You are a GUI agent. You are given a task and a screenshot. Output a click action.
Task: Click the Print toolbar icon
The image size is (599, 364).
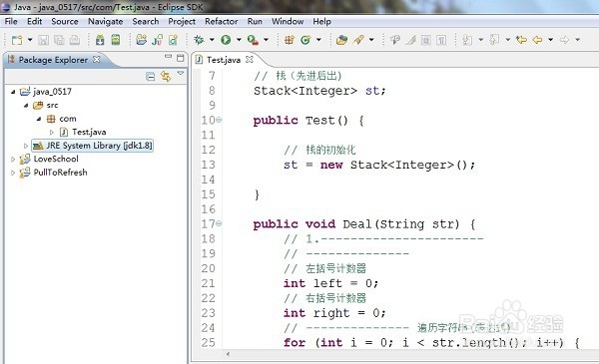(75, 40)
